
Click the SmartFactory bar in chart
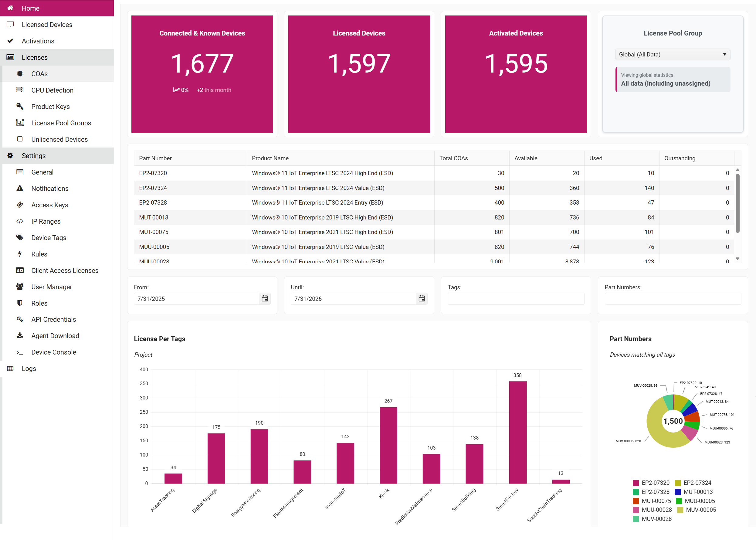point(518,432)
